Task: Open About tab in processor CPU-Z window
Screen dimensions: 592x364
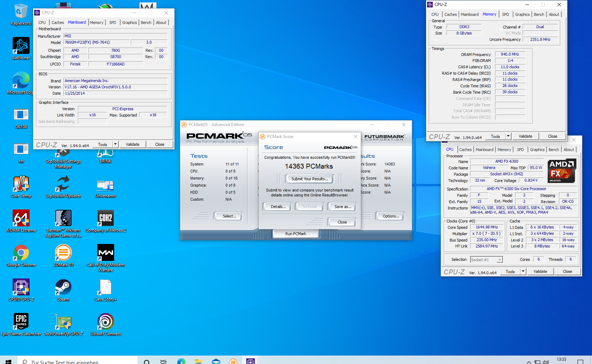Action: click(x=568, y=150)
